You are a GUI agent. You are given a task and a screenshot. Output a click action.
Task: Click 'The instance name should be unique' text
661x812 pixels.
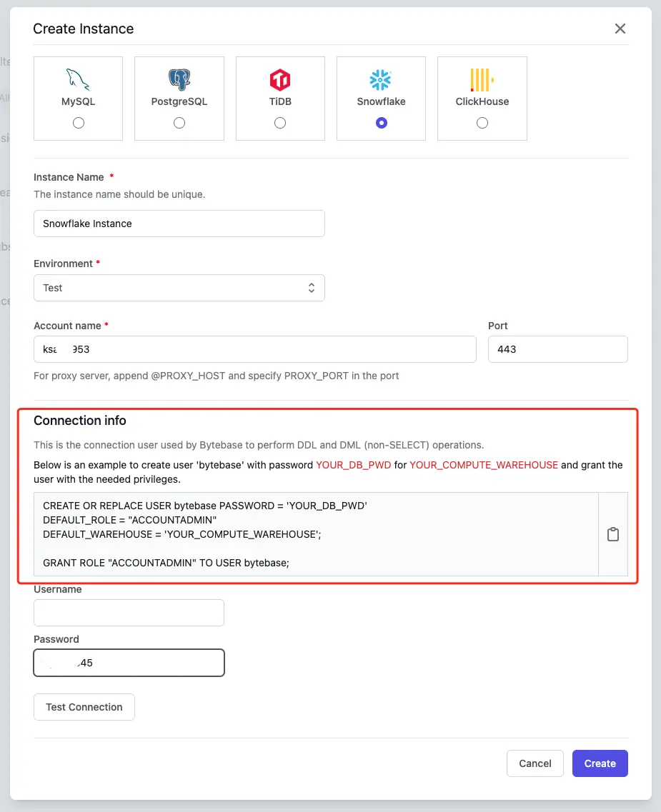pyautogui.click(x=119, y=195)
